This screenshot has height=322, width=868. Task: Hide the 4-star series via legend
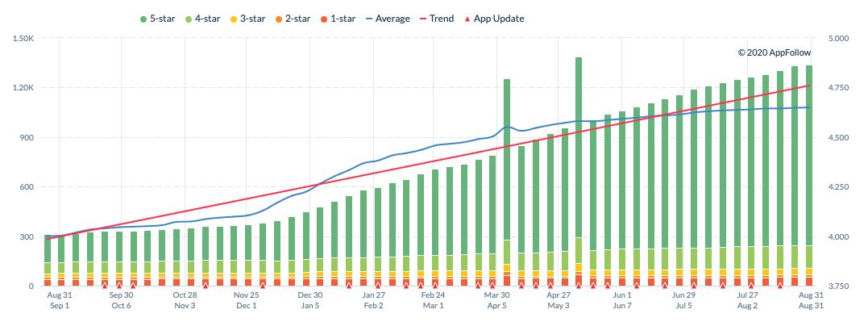click(204, 19)
